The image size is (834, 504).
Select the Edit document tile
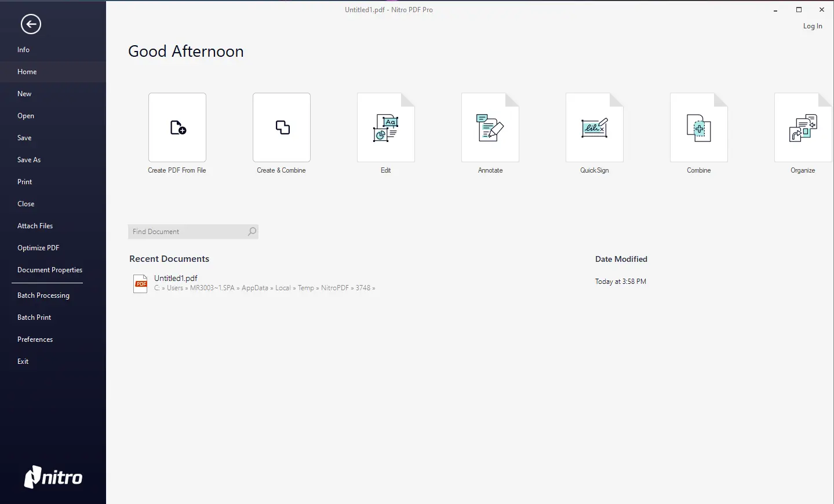point(386,127)
